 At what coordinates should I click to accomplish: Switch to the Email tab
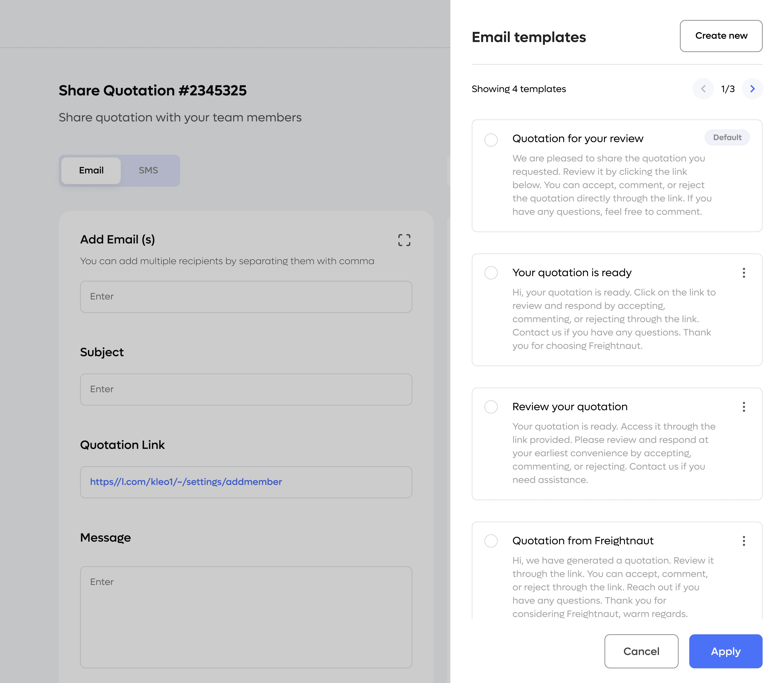(91, 170)
